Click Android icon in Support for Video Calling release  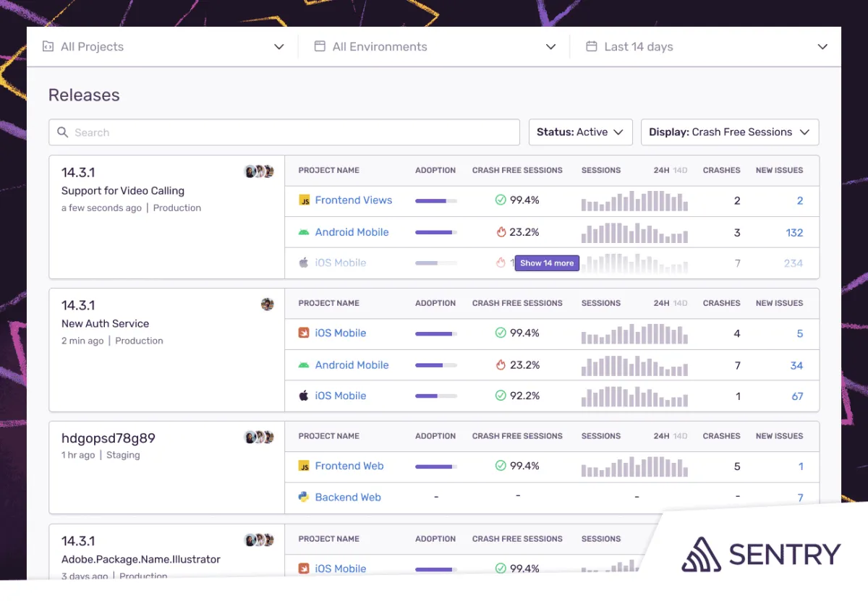click(304, 232)
